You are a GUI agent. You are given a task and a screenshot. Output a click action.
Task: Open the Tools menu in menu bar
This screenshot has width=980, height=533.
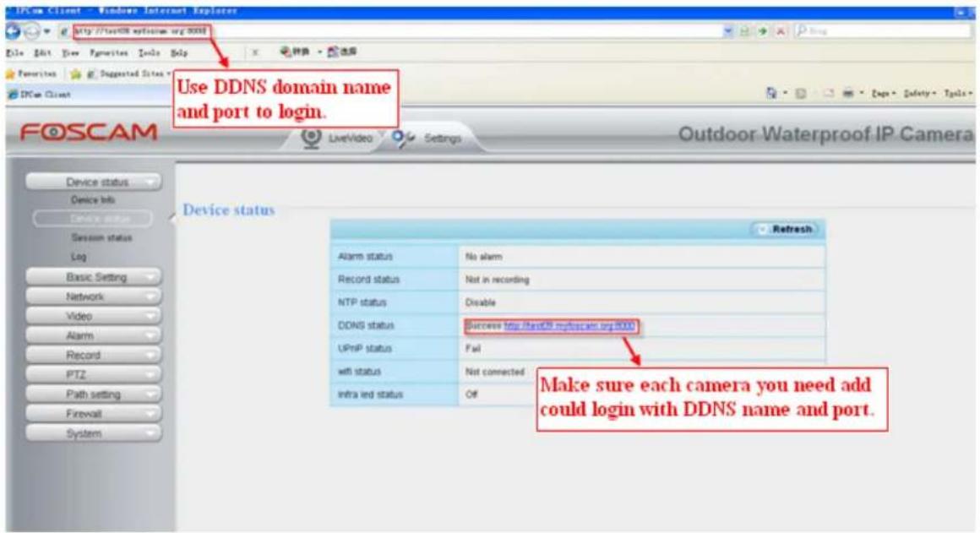150,53
